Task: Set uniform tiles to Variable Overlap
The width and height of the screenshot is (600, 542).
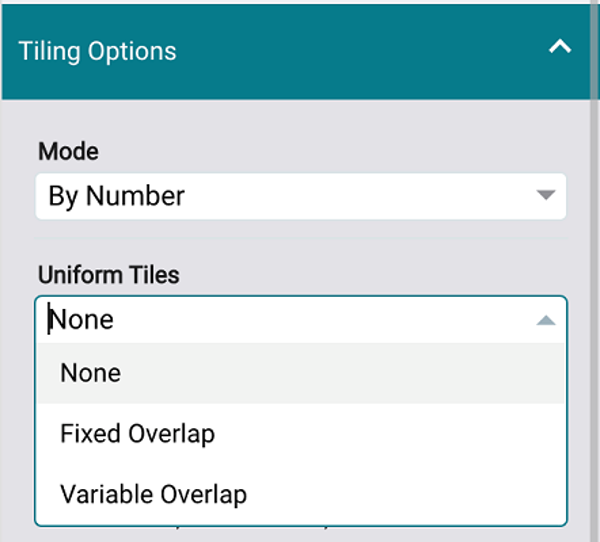Action: pos(153,494)
